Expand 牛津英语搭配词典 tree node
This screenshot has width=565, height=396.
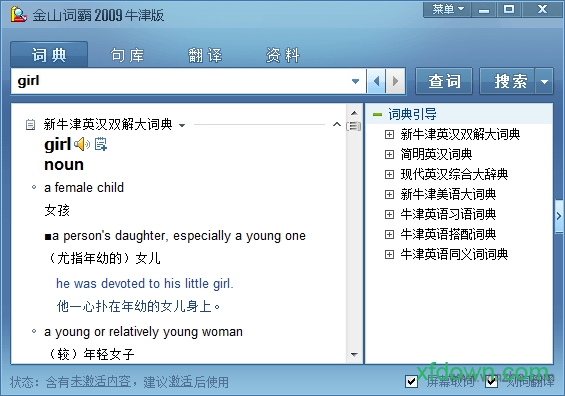pyautogui.click(x=389, y=235)
